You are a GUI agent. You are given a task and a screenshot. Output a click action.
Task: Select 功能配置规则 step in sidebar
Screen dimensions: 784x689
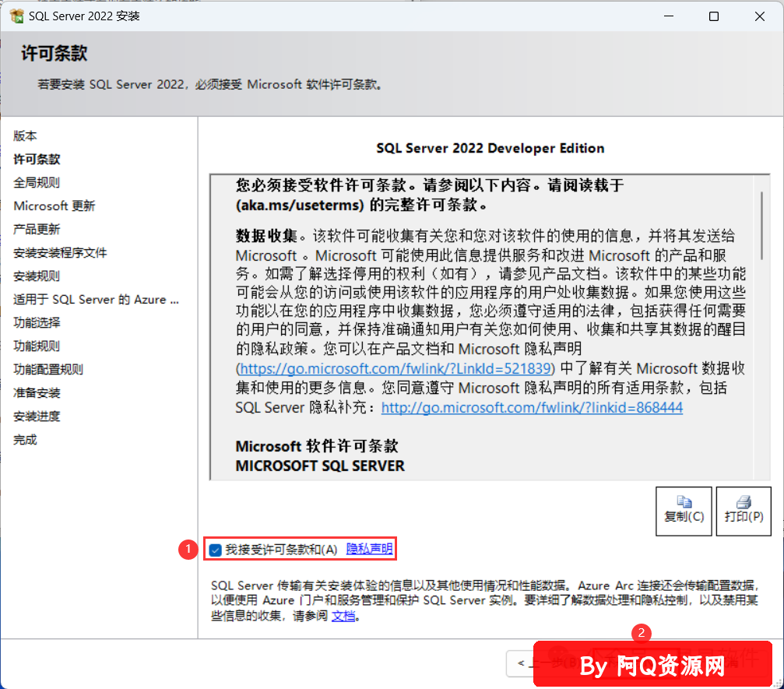(48, 370)
